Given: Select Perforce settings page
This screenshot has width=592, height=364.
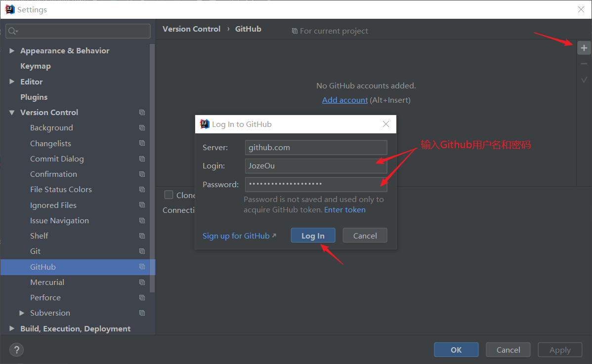Looking at the screenshot, I should coord(45,298).
